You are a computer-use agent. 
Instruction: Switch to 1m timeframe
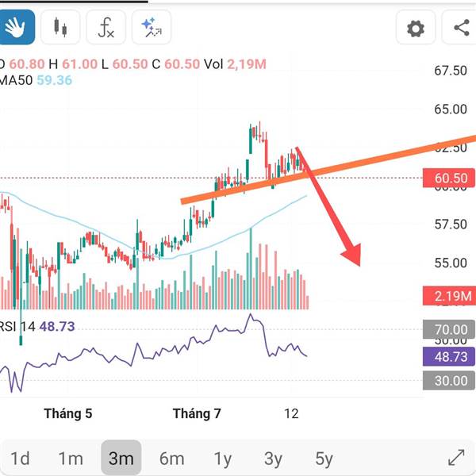pos(71,458)
